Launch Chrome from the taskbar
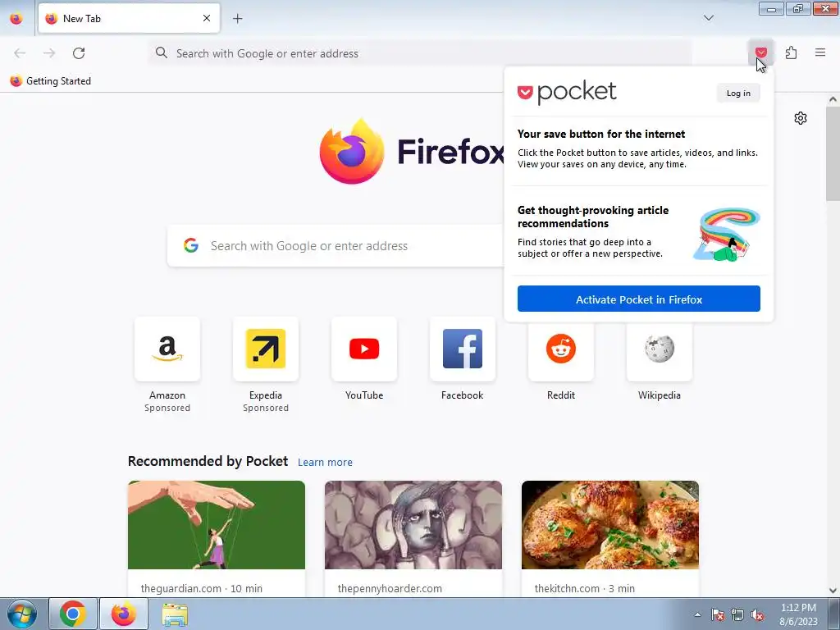Screen dimensions: 840x630 [x=73, y=614]
